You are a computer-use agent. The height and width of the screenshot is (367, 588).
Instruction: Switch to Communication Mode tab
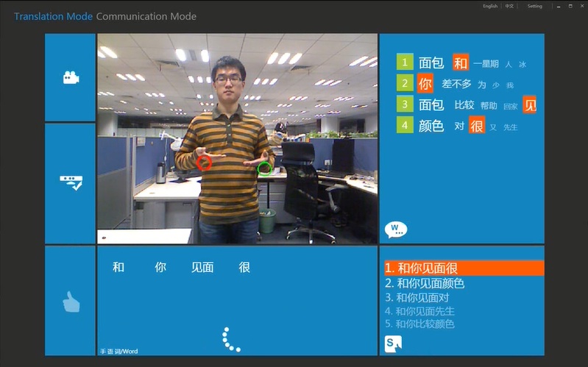[x=146, y=16]
